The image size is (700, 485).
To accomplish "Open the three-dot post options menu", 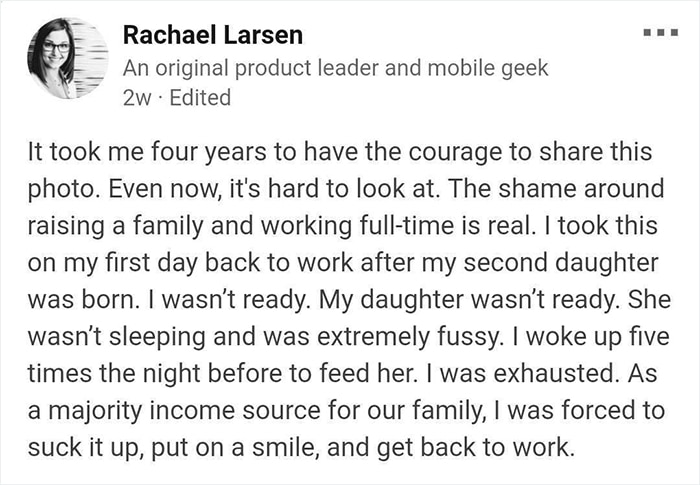I will (661, 32).
